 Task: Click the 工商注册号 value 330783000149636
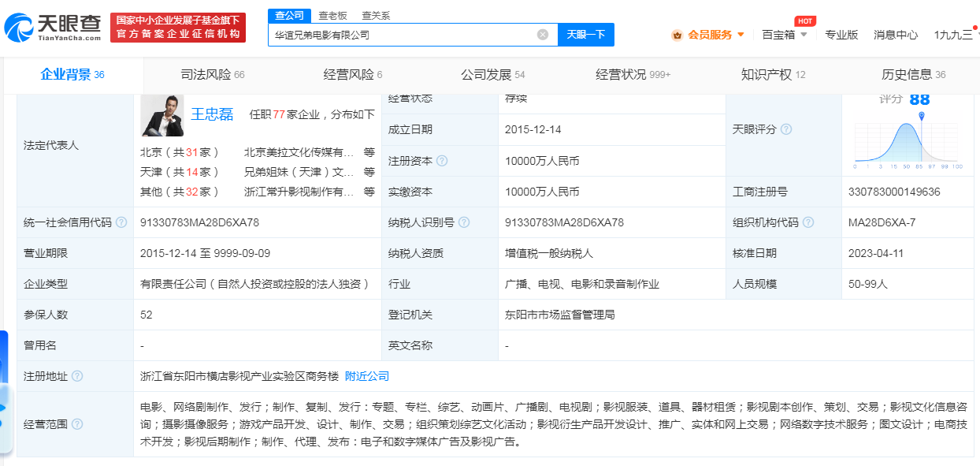tap(894, 192)
